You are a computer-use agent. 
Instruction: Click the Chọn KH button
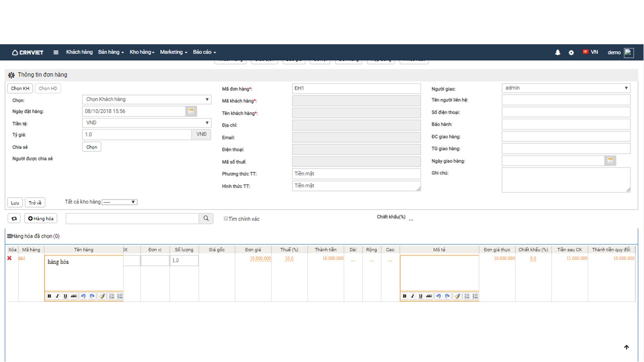click(20, 88)
